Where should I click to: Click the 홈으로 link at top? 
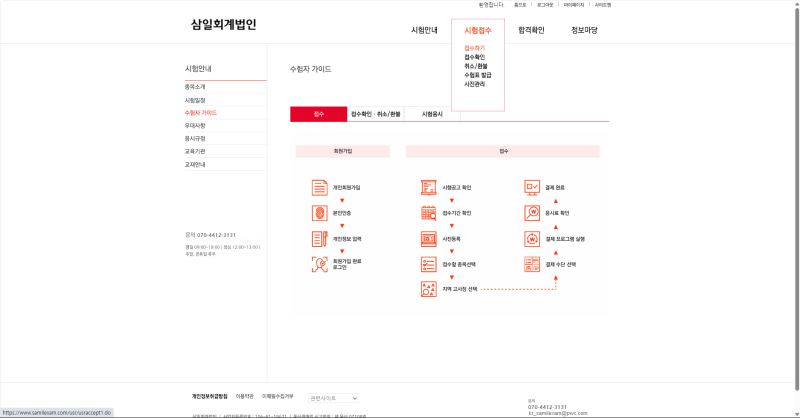520,5
